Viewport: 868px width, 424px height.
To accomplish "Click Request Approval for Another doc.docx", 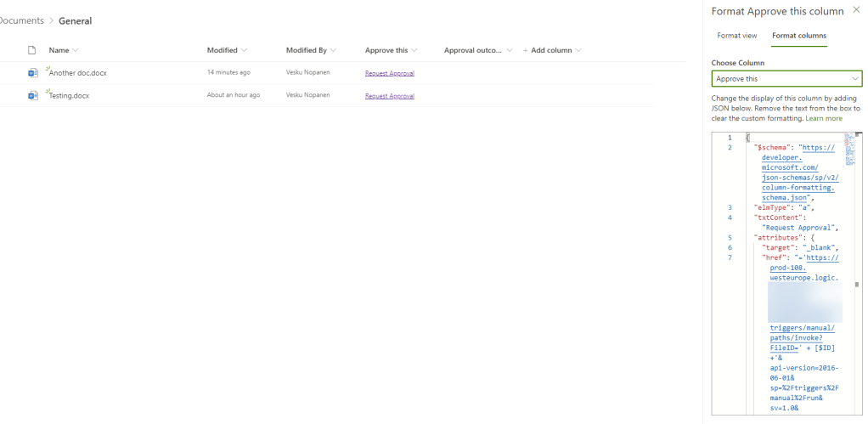I will 389,73.
